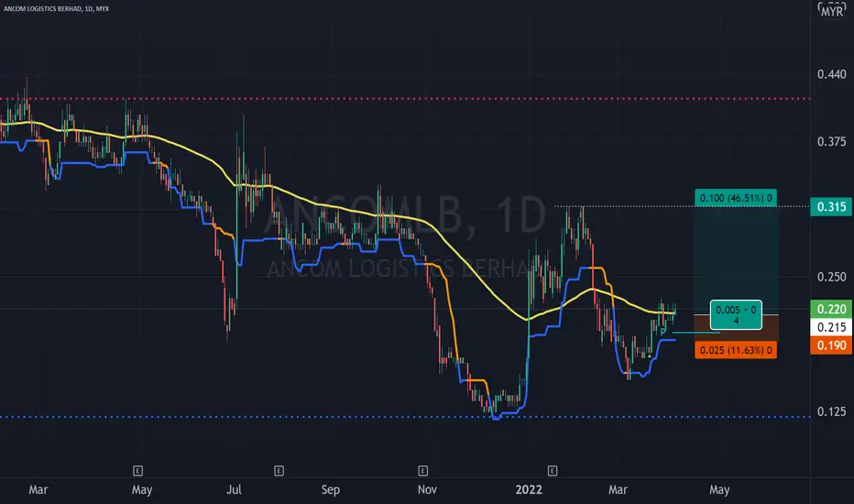The width and height of the screenshot is (854, 504).
Task: Select the blue dotted support line
Action: [405, 417]
